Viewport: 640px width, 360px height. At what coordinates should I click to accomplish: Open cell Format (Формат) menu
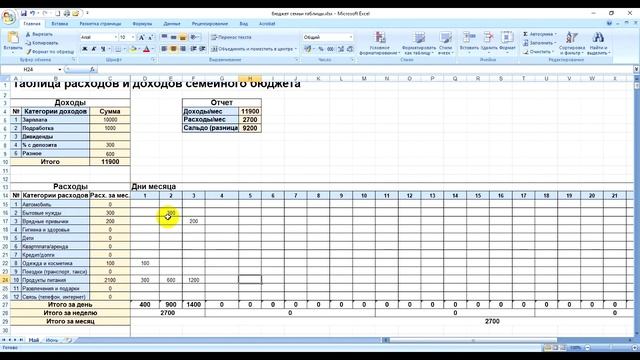click(507, 42)
